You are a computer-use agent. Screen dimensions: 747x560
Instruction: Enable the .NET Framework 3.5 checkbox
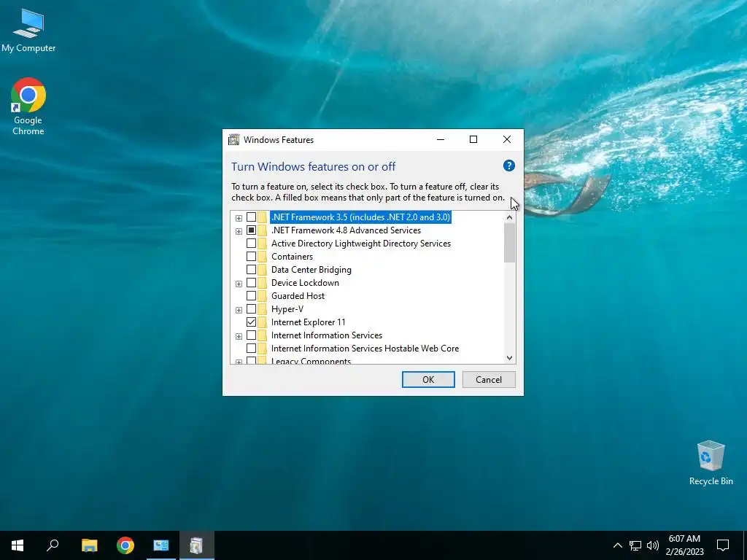251,217
